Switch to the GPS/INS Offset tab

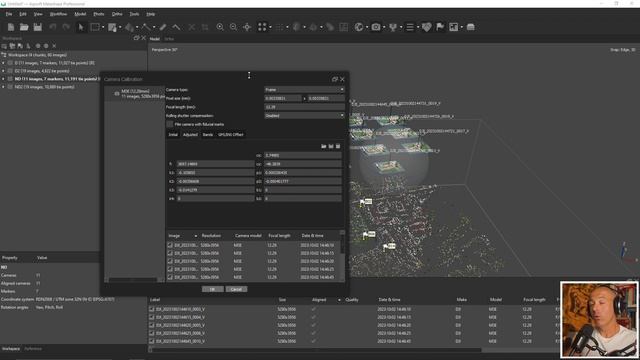pyautogui.click(x=231, y=135)
